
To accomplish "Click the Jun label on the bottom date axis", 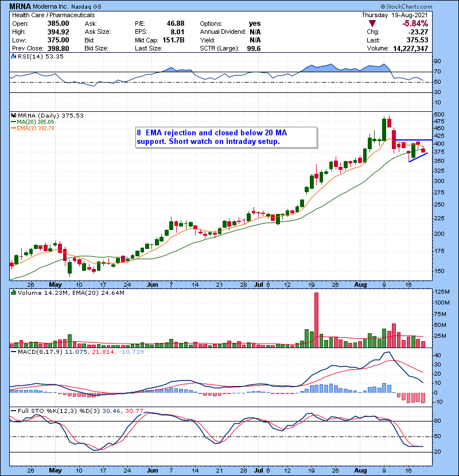I will 152,470.
